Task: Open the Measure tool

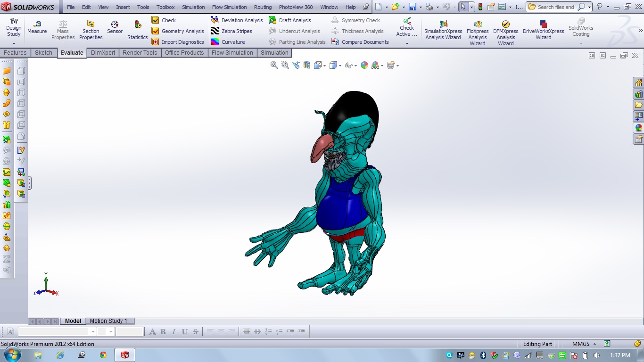Action: (x=37, y=27)
